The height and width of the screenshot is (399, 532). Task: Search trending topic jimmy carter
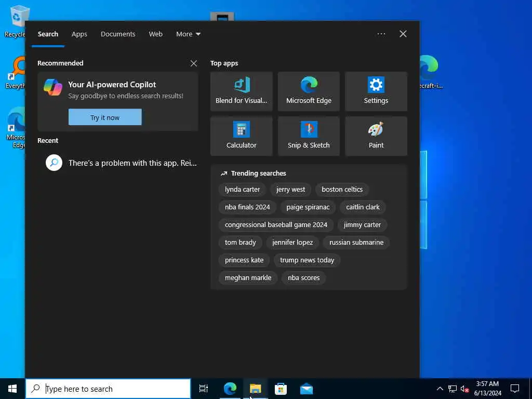pyautogui.click(x=362, y=224)
